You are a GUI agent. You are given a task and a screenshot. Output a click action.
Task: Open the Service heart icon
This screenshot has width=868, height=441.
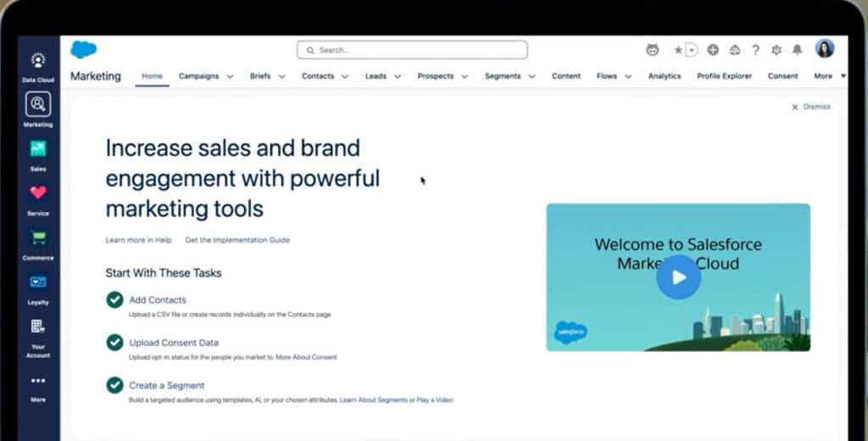coord(38,193)
